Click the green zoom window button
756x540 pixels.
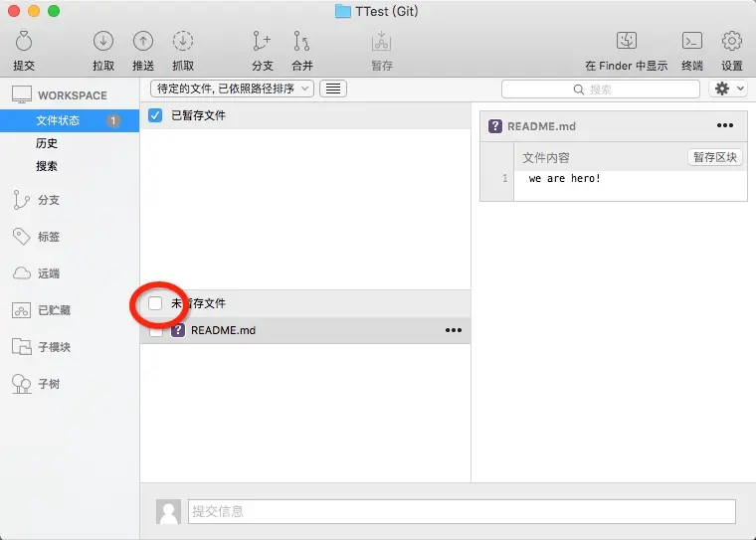[54, 11]
